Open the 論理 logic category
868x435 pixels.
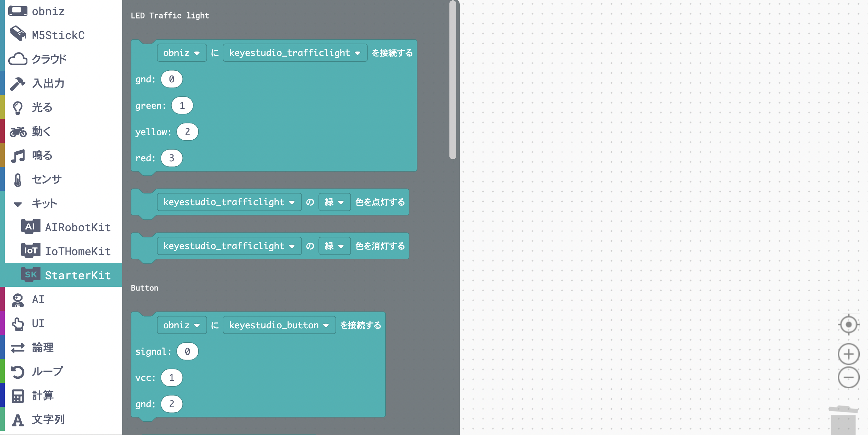43,348
